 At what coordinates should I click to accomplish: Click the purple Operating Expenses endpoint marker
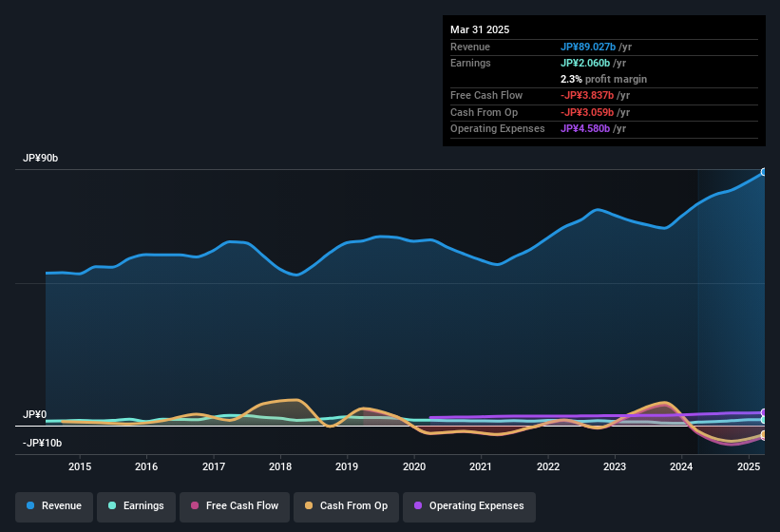click(764, 412)
